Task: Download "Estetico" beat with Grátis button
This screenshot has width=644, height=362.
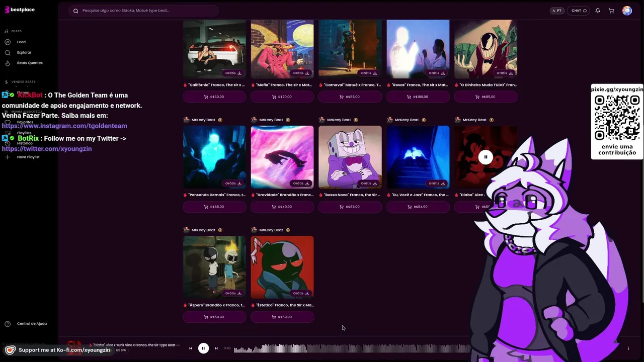Action: [301, 293]
